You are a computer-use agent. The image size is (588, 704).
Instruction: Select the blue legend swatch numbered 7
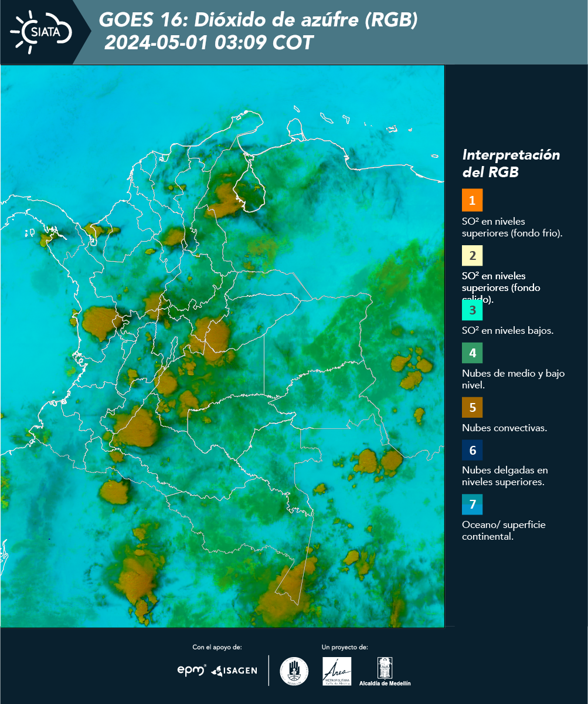click(x=472, y=504)
